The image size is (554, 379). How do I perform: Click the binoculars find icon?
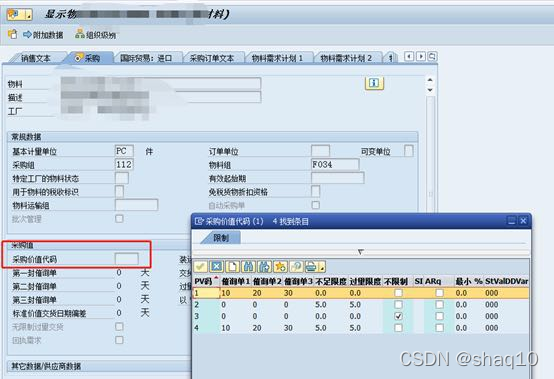click(x=248, y=266)
